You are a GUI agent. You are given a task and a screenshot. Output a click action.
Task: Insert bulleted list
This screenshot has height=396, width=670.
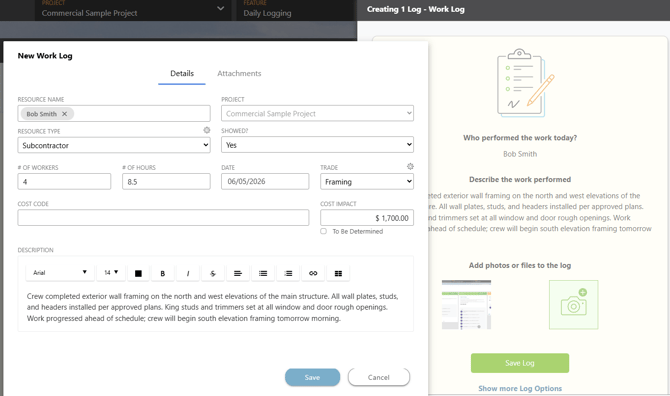(x=263, y=273)
